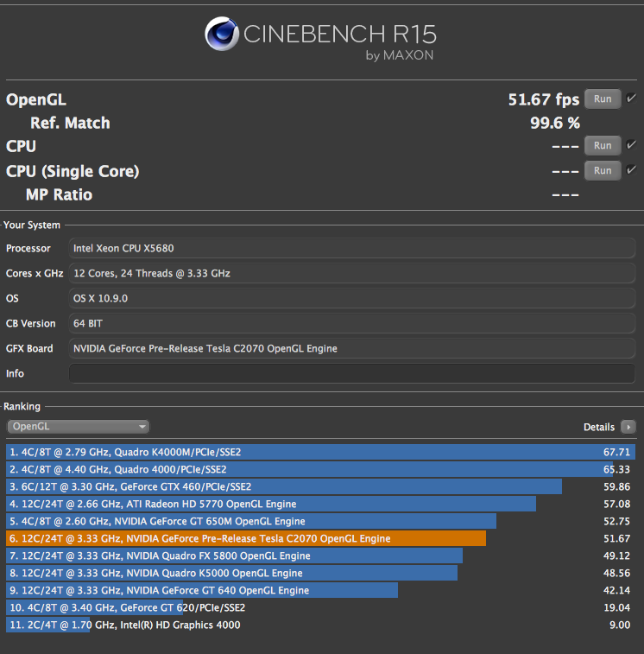The height and width of the screenshot is (654, 644).
Task: Select ranking row GeForce GTX 460/PCIe/SSE2
Action: coord(320,486)
